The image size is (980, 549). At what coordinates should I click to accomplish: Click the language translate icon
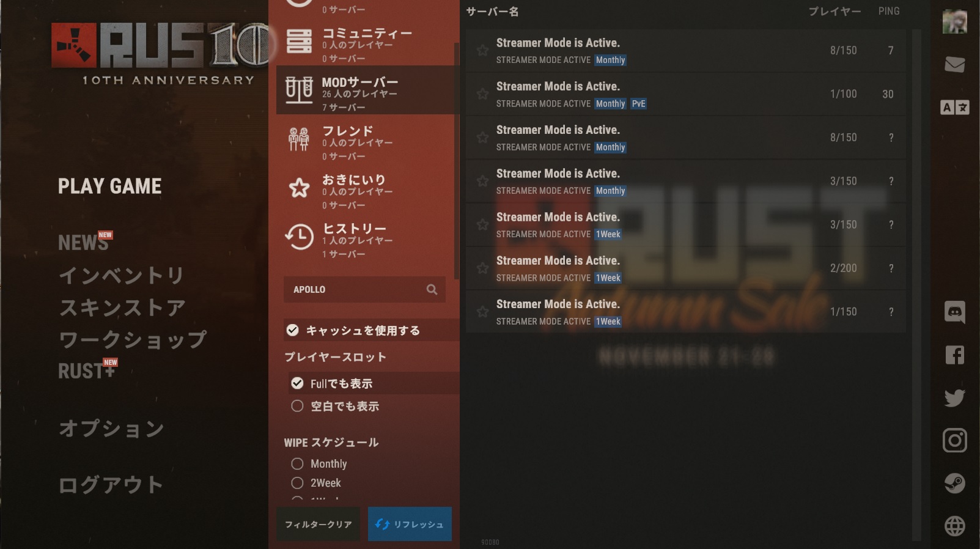point(954,108)
